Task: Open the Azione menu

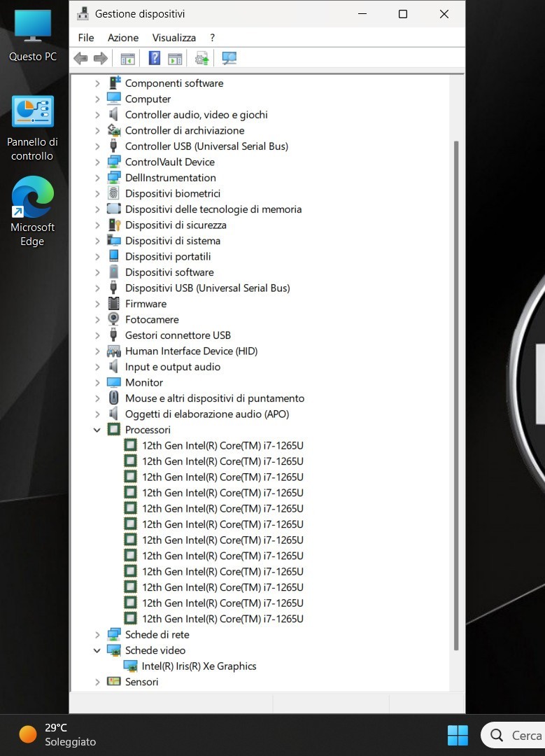Action: point(123,38)
